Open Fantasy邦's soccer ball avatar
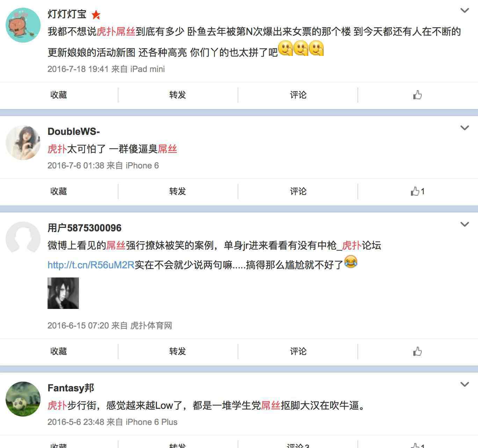Image resolution: width=478 pixels, height=448 pixels. click(x=23, y=399)
